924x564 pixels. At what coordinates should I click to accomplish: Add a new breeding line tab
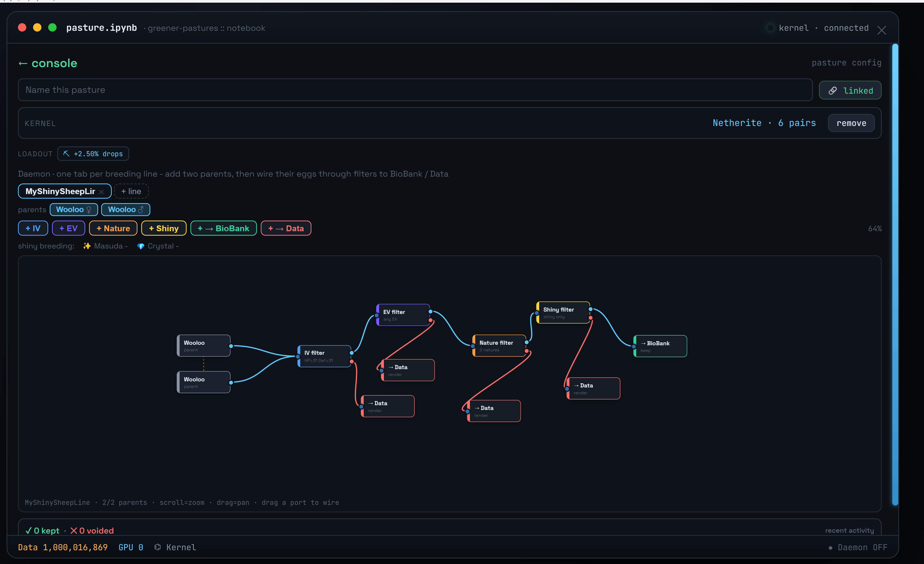(131, 191)
